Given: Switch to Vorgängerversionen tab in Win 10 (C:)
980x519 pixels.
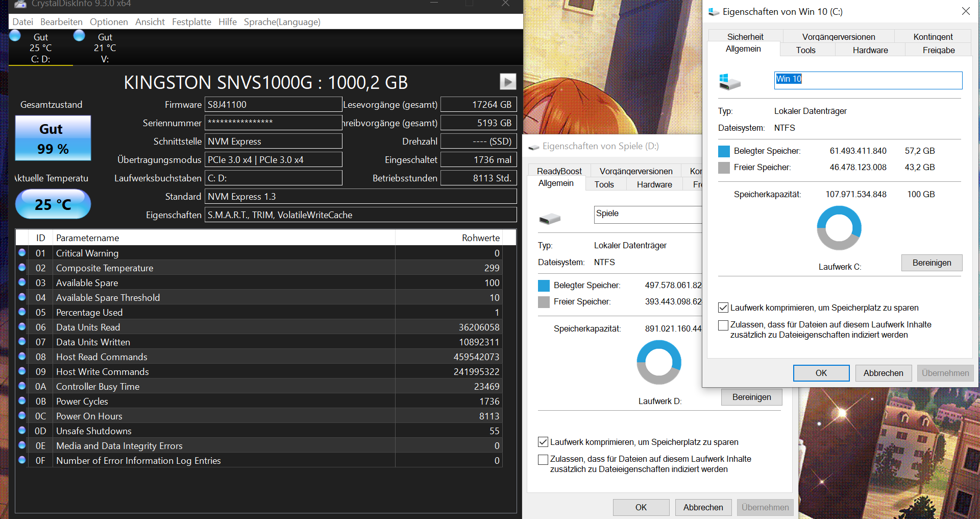Looking at the screenshot, I should coord(839,36).
